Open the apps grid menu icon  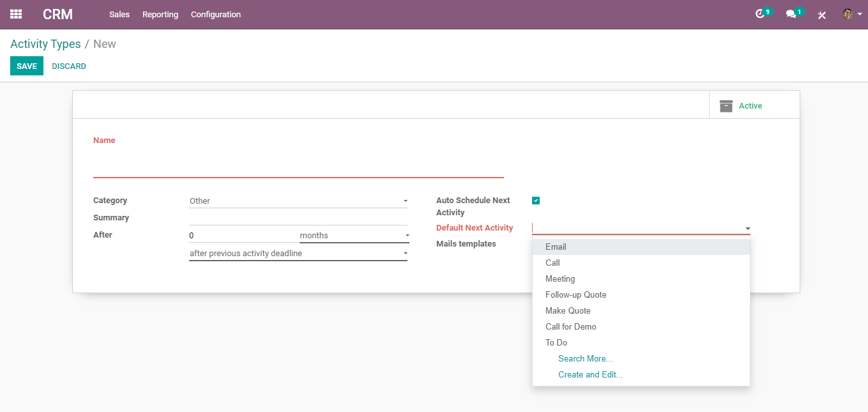(x=16, y=14)
